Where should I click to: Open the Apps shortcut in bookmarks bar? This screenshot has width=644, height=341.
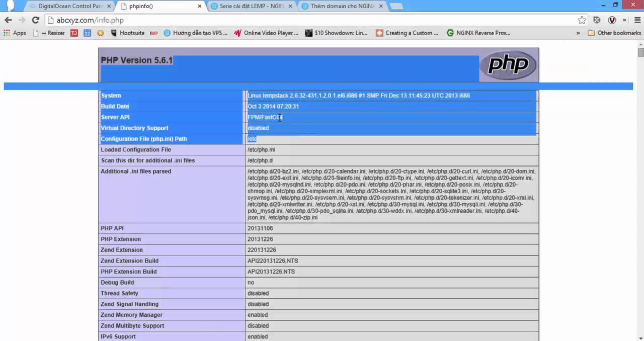[15, 33]
